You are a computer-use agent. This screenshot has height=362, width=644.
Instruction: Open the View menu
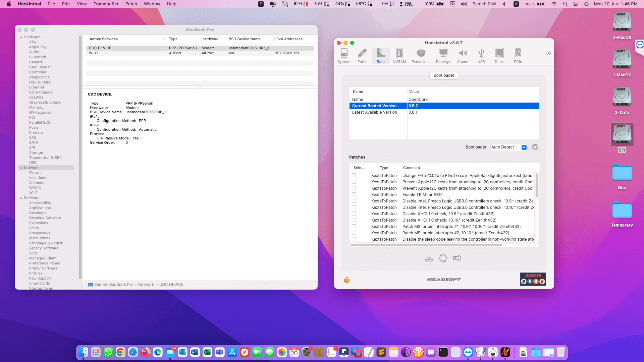coord(82,4)
